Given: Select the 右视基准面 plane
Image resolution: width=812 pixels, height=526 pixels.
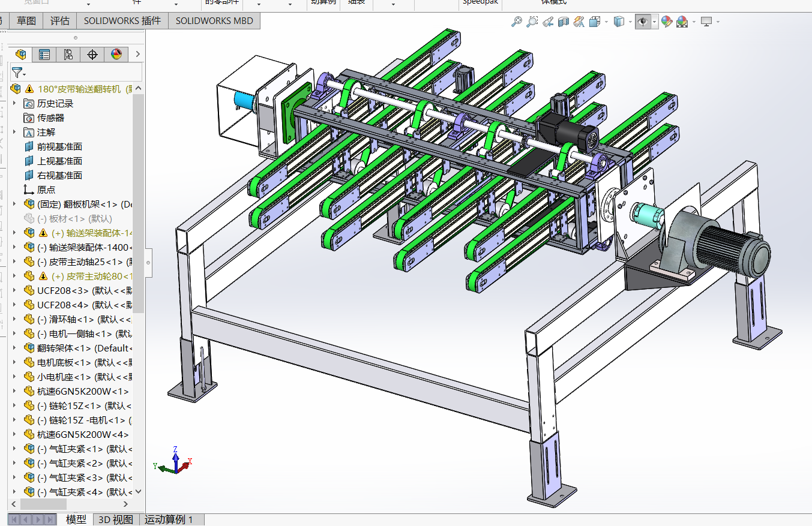Looking at the screenshot, I should (59, 175).
